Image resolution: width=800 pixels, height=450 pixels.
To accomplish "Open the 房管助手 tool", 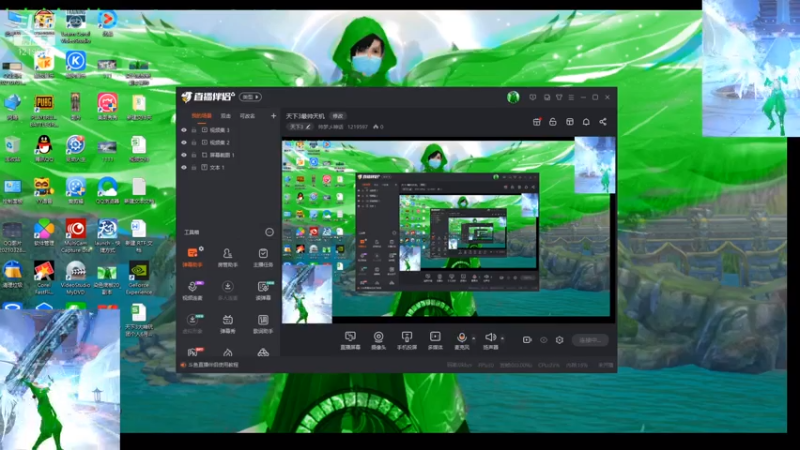I will pos(228,258).
